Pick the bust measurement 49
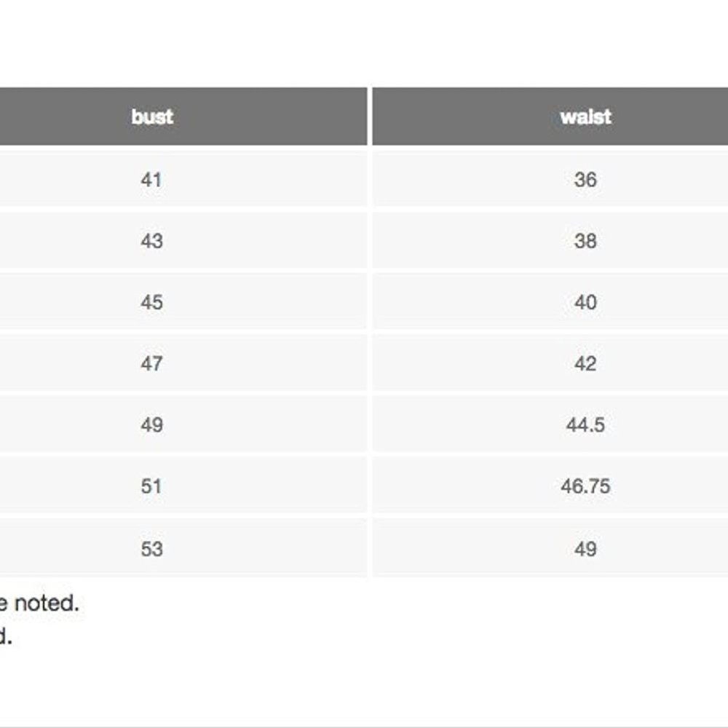This screenshot has width=728, height=728. click(151, 424)
